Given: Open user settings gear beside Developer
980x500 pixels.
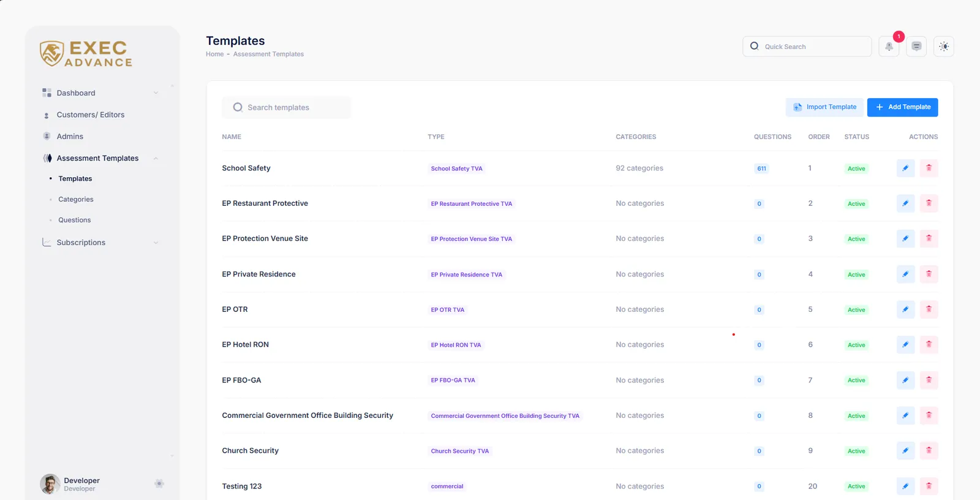Looking at the screenshot, I should (x=159, y=483).
